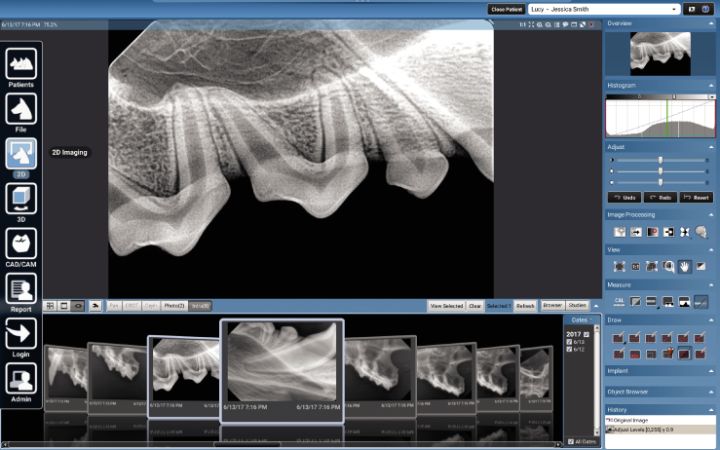Click the help icon at top right
The image size is (720, 450).
tap(706, 9)
